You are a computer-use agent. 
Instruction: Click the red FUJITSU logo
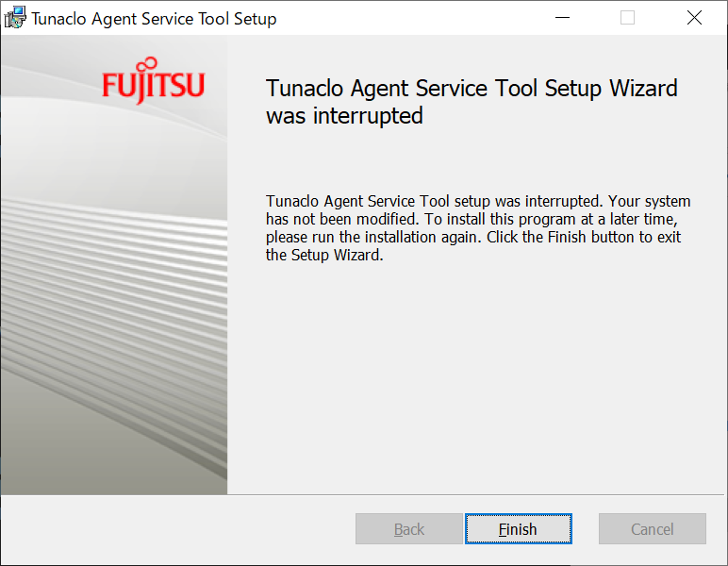tap(153, 80)
